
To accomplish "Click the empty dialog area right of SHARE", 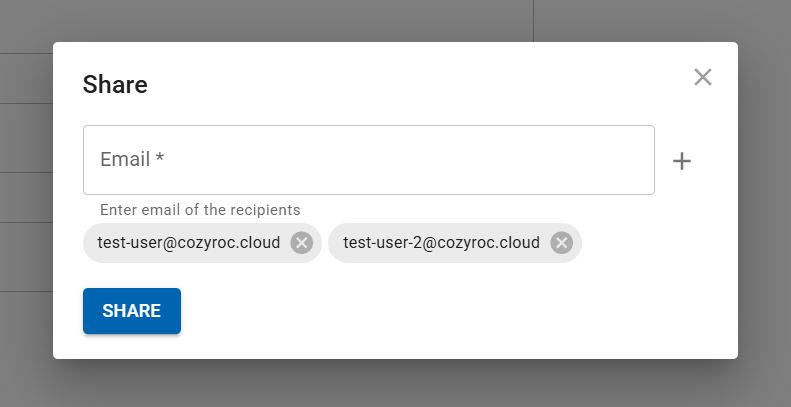I will point(450,311).
